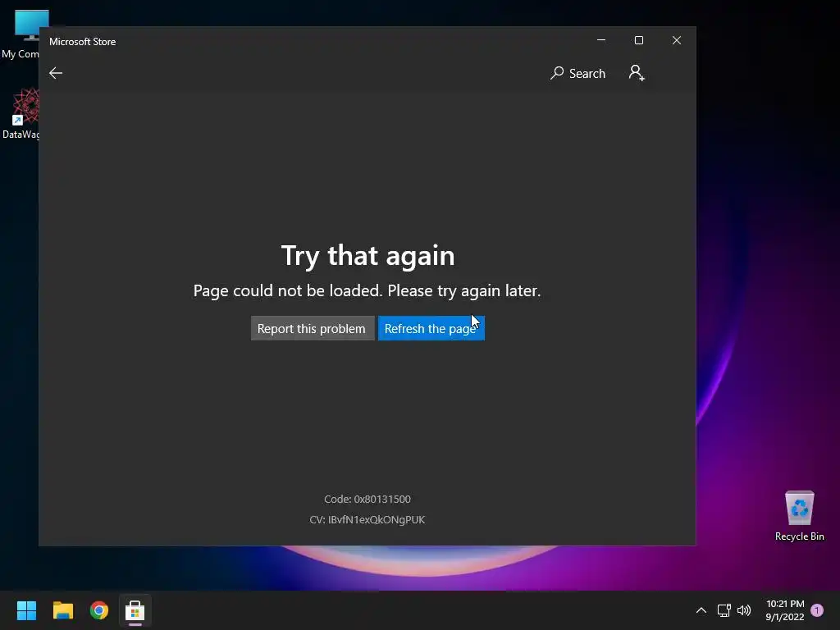Select the DataWag desktop shortcut
The image size is (840, 630).
point(21,113)
